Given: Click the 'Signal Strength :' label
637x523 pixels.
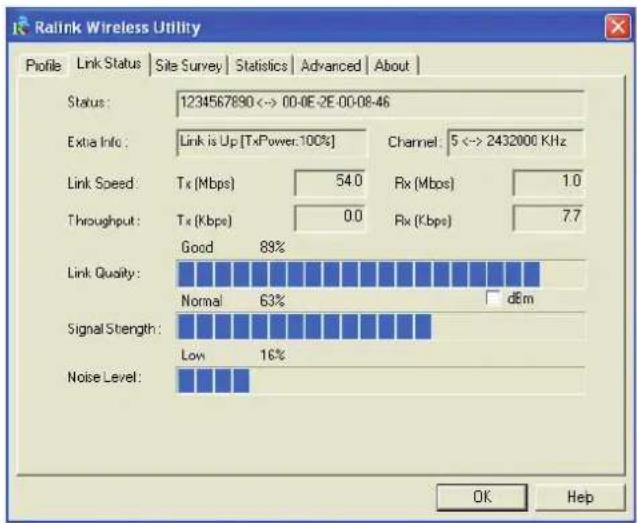Looking at the screenshot, I should tap(114, 329).
